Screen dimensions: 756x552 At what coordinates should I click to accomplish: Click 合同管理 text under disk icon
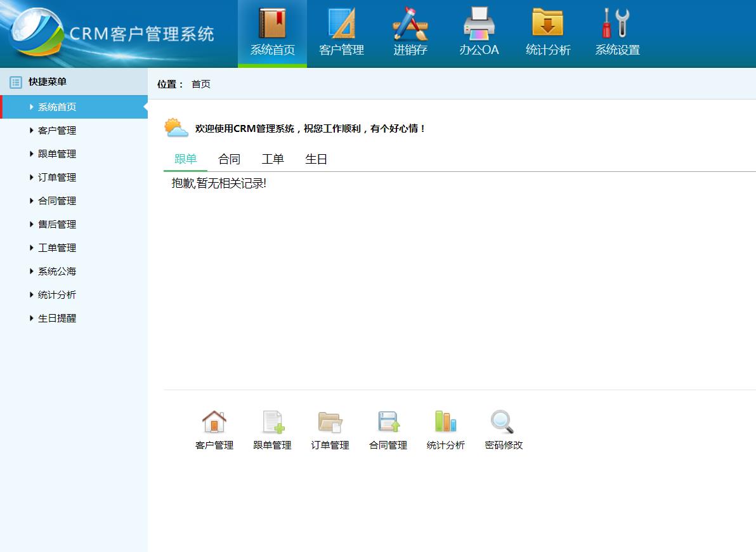click(388, 445)
